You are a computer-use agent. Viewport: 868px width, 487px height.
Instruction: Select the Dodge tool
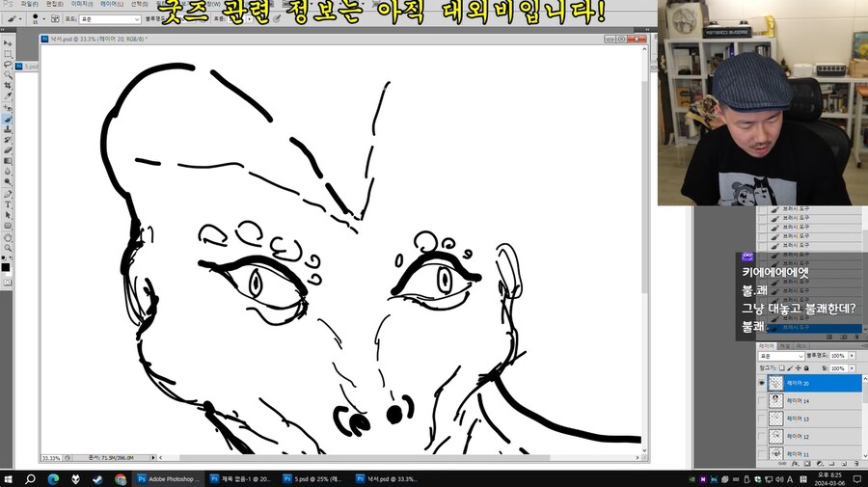[8, 181]
